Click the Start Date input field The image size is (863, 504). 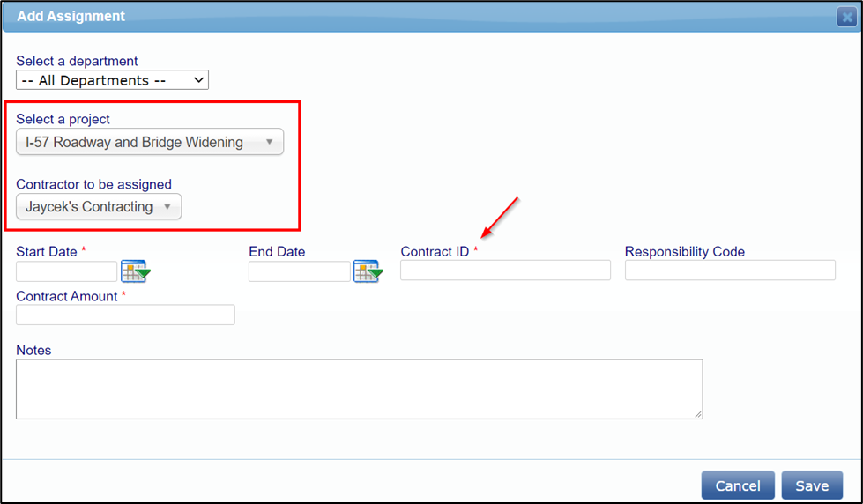67,271
